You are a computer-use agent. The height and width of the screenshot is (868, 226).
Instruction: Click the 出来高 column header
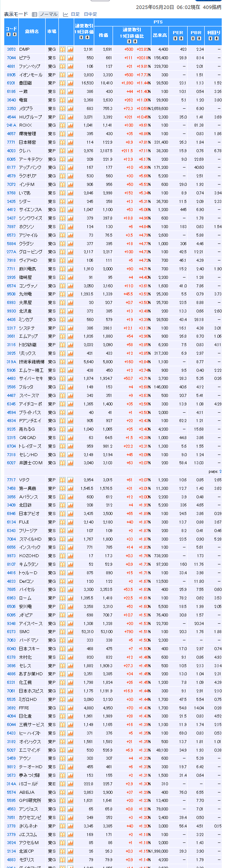[x=160, y=35]
